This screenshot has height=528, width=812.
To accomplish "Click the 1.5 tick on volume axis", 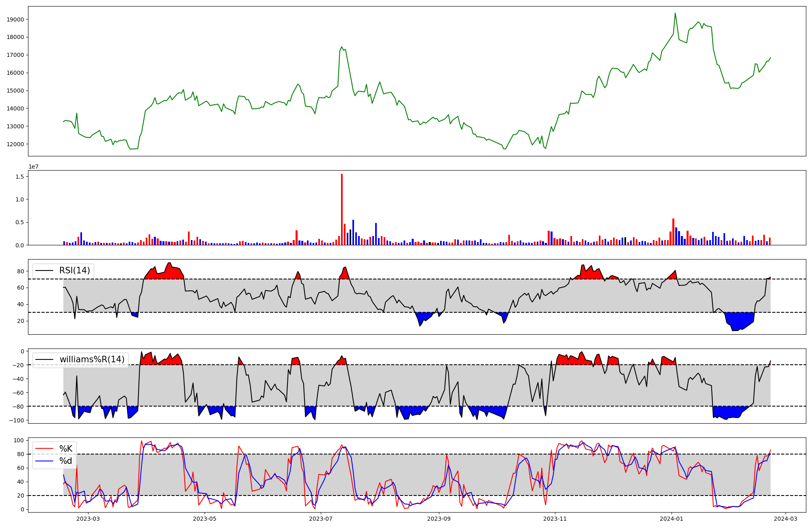I will [19, 177].
